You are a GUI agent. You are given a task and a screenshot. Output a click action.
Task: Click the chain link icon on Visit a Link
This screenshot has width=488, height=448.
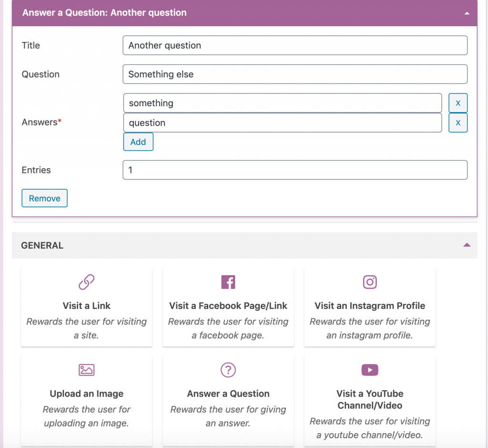(87, 282)
